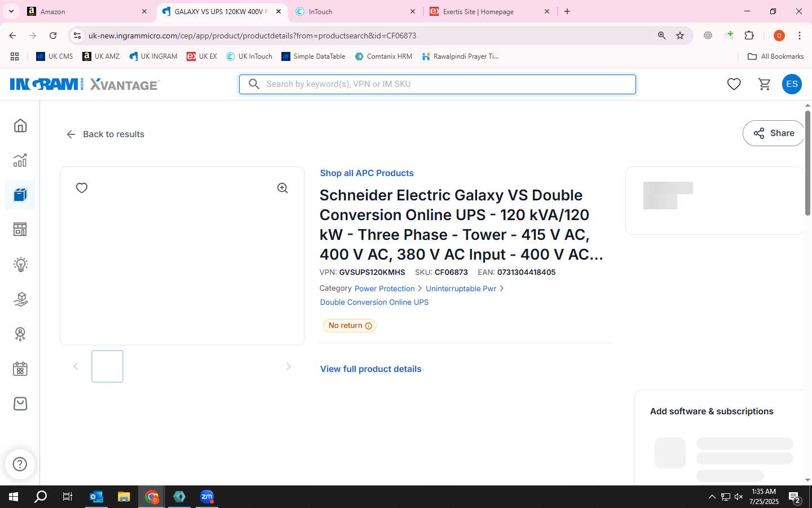Select the products box sidebar icon
The width and height of the screenshot is (812, 508).
pyautogui.click(x=20, y=195)
